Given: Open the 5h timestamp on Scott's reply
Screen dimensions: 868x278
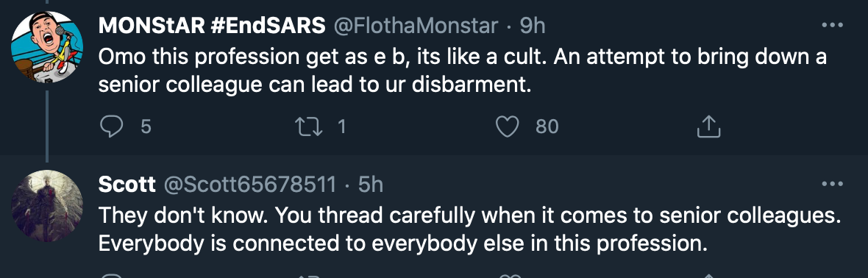Looking at the screenshot, I should (x=371, y=185).
